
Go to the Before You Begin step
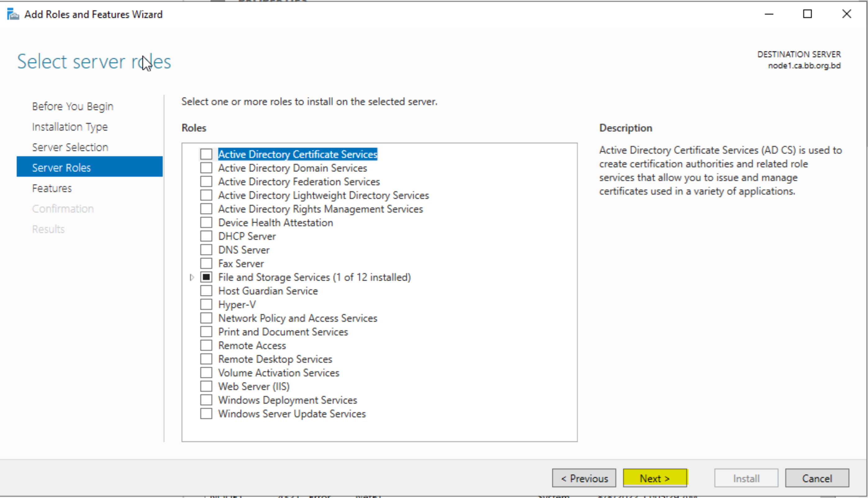coord(73,106)
